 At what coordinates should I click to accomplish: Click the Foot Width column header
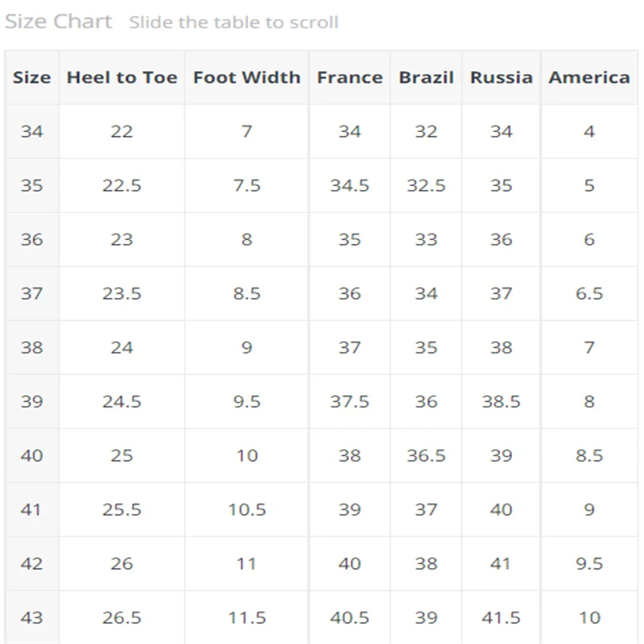coord(246,77)
